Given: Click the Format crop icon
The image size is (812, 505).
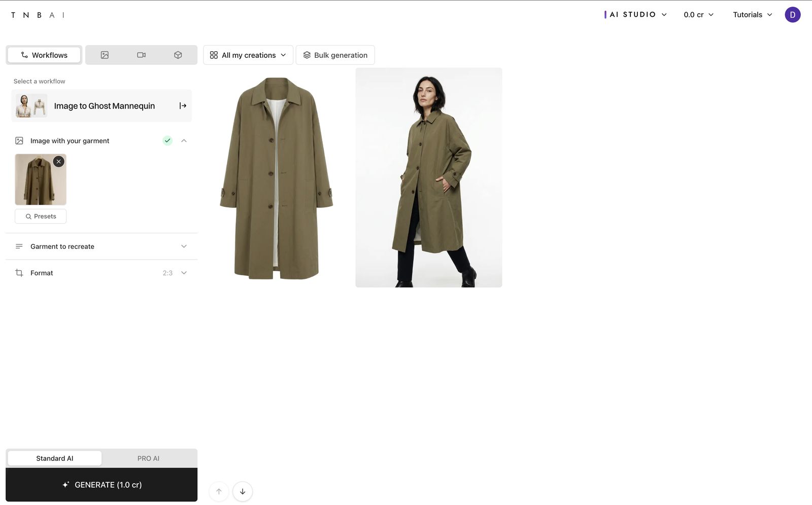Looking at the screenshot, I should click(19, 273).
